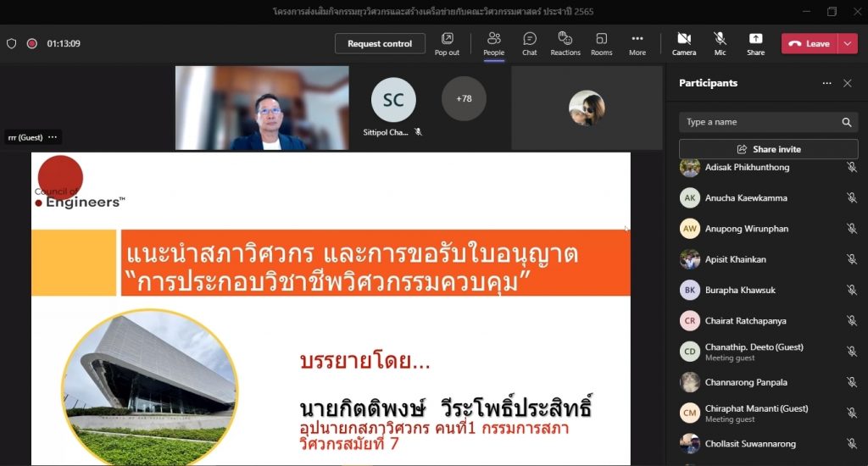Open Participants panel more options ellipsis

click(826, 83)
